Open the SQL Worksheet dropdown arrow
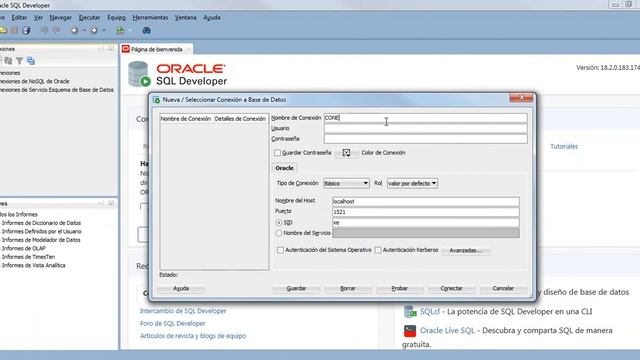Screen dimensions: 640x360 (x=130, y=31)
